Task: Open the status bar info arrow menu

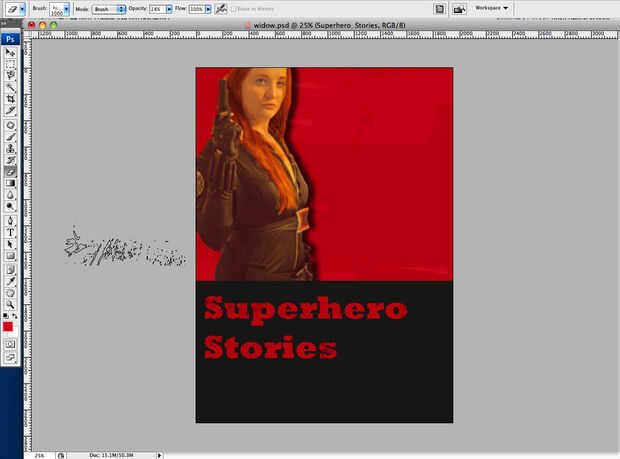Action: pyautogui.click(x=159, y=455)
